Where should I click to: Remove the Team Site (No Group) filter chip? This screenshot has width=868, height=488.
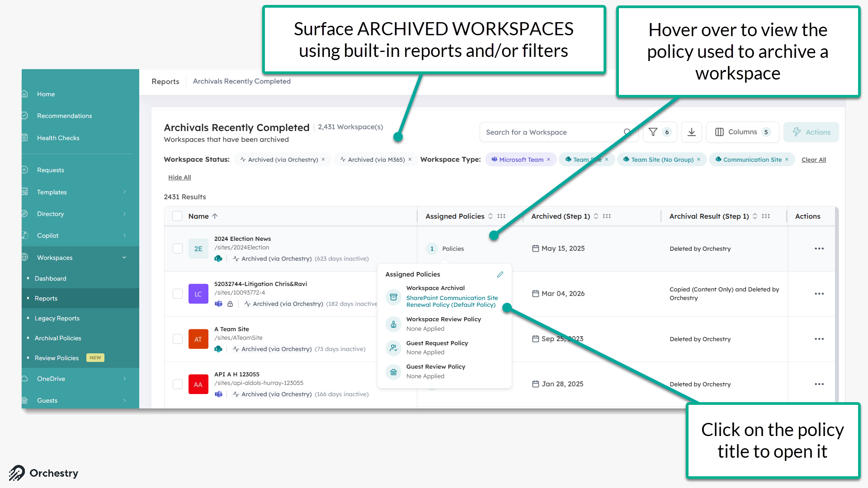tap(698, 160)
